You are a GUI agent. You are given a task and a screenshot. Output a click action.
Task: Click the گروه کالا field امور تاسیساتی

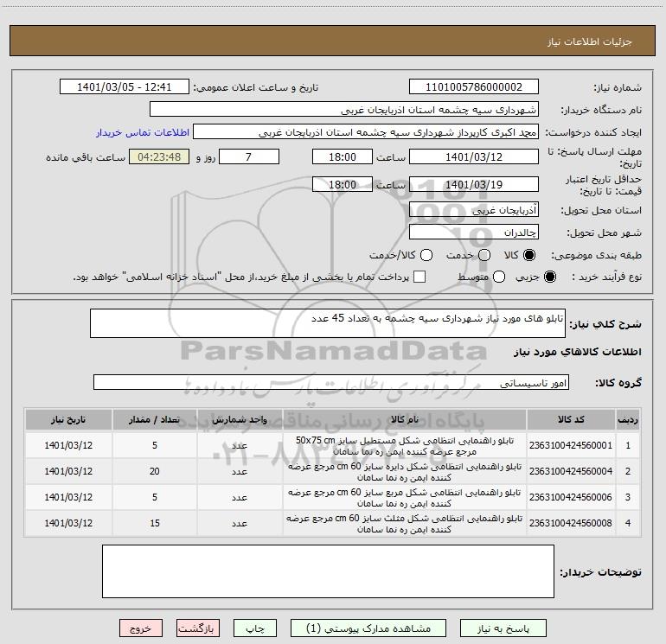click(331, 382)
